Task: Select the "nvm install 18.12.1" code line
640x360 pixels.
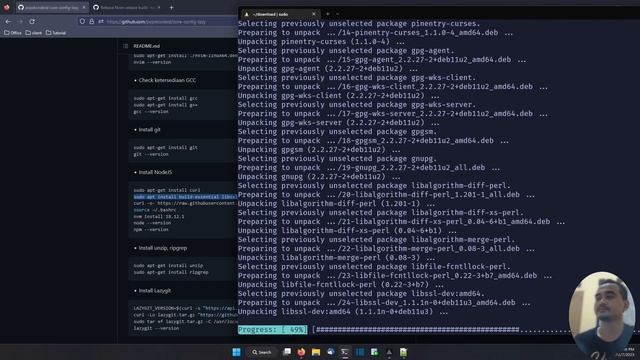Action: 159,216
